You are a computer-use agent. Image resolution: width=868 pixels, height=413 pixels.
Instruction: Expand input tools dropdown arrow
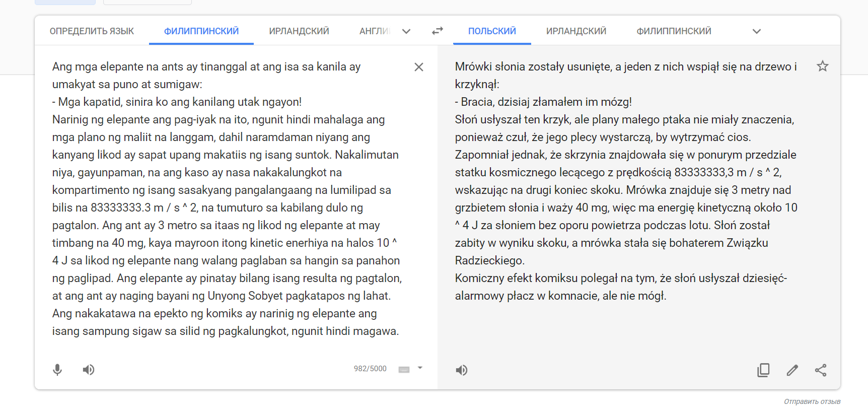click(420, 368)
